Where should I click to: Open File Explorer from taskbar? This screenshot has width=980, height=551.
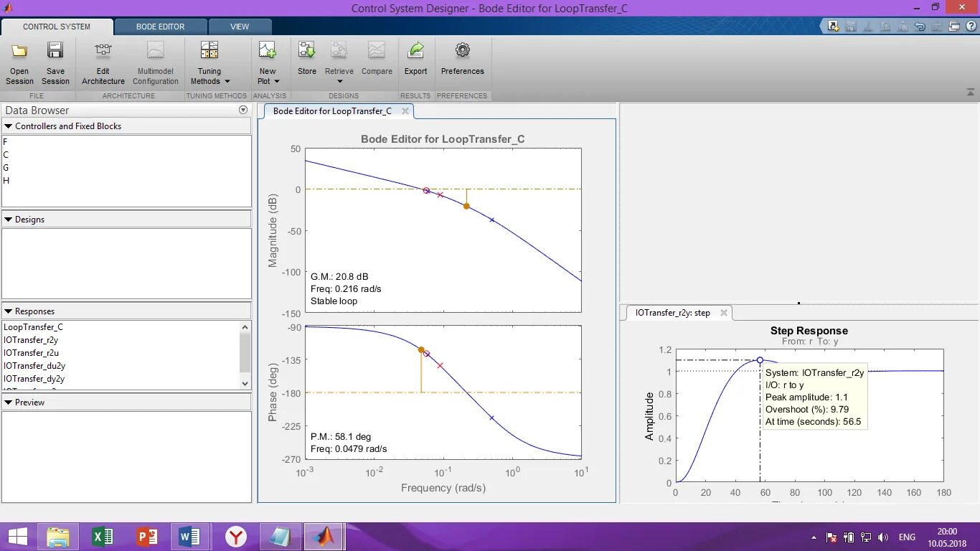tap(59, 537)
